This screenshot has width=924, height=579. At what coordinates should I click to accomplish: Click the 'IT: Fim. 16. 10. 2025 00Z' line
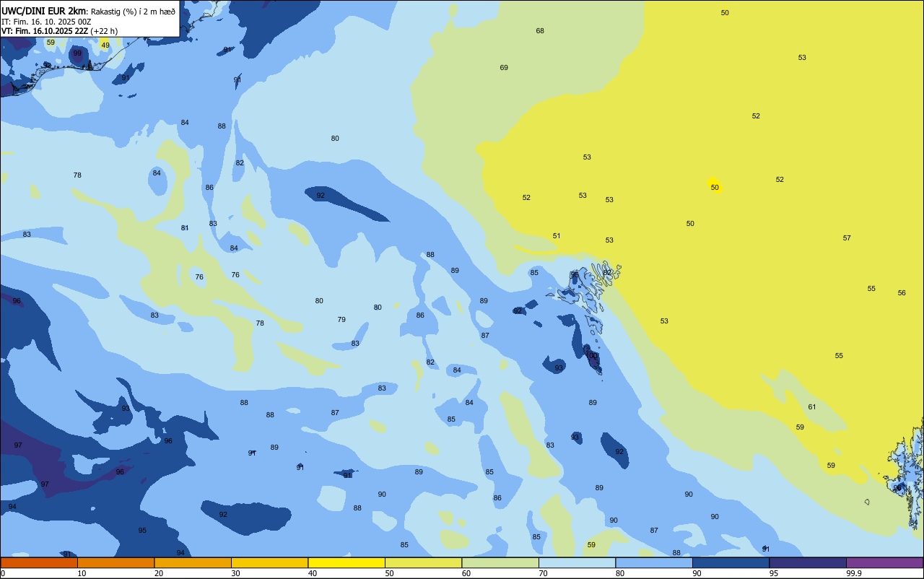[x=46, y=22]
